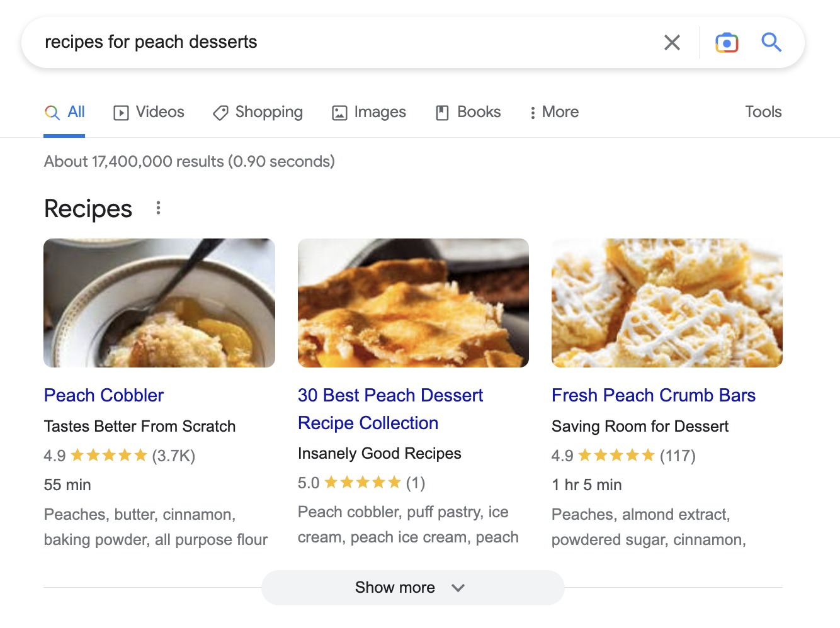Open the Tools options
This screenshot has height=628, width=840.
click(x=763, y=111)
